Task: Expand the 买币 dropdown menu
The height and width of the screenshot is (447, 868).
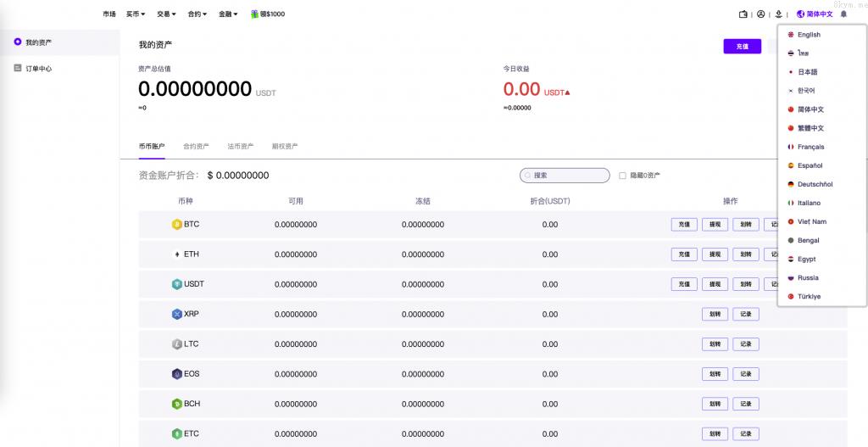Action: pyautogui.click(x=136, y=14)
